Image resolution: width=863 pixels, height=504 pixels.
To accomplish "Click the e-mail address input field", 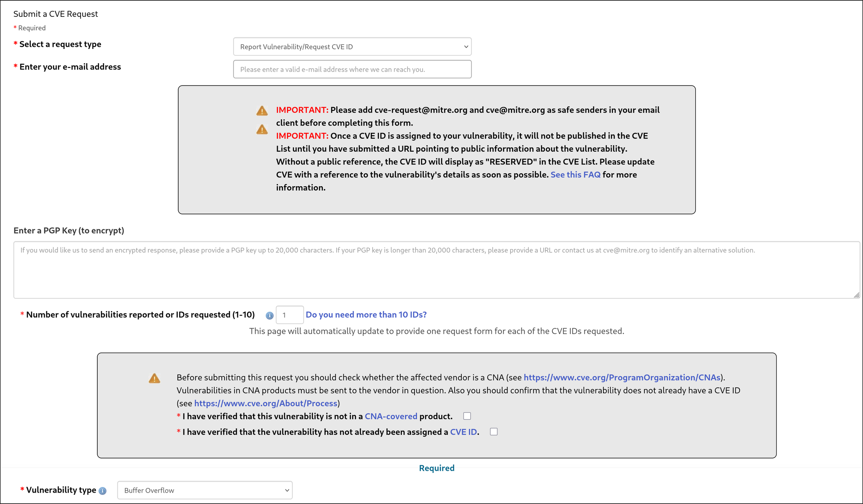I will (x=352, y=69).
